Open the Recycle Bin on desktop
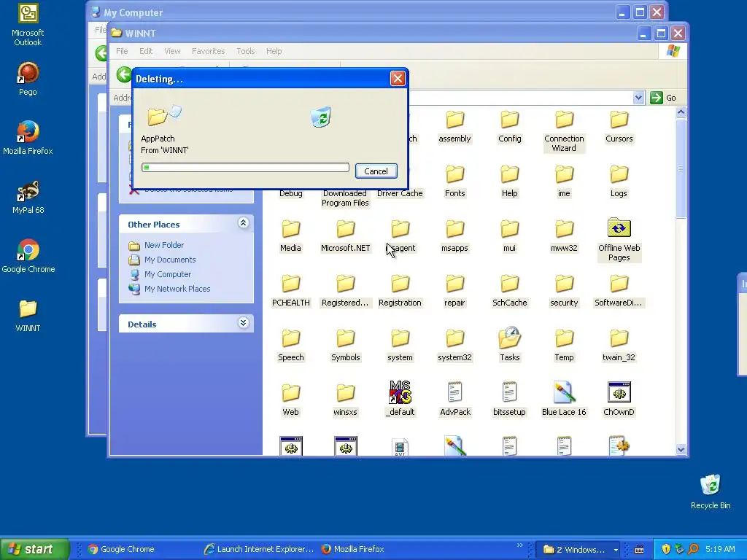747x560 pixels. click(x=711, y=491)
